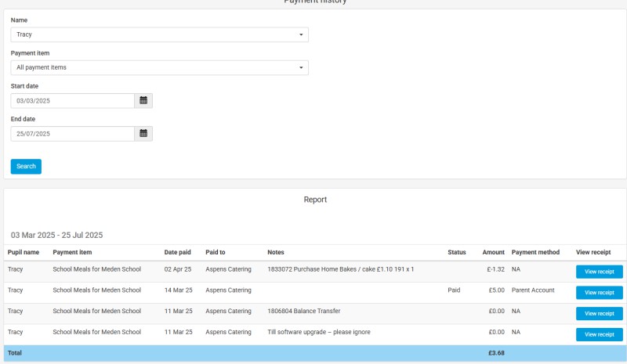This screenshot has height=364, width=627.
Task: Expand the Name dropdown showing Tracy
Action: (x=160, y=34)
